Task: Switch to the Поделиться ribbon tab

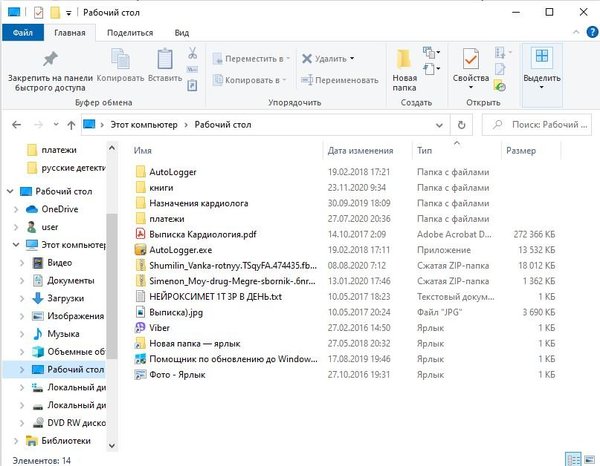Action: pyautogui.click(x=130, y=33)
